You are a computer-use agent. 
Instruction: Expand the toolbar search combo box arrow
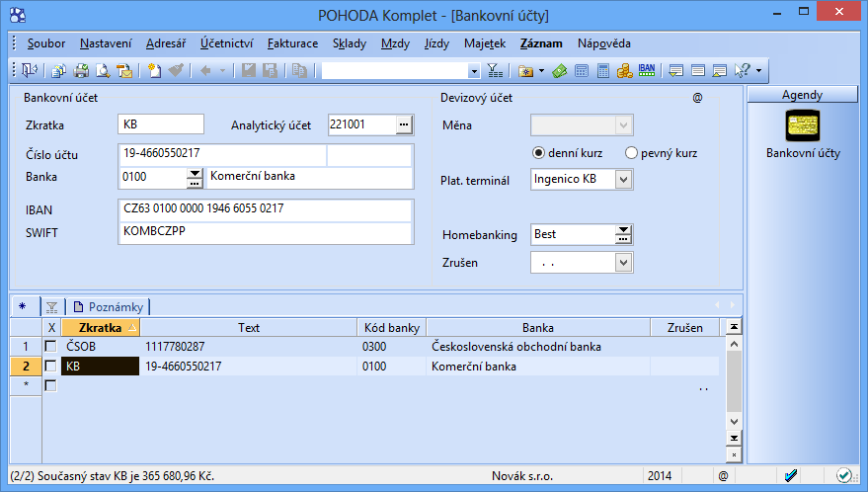coord(474,71)
